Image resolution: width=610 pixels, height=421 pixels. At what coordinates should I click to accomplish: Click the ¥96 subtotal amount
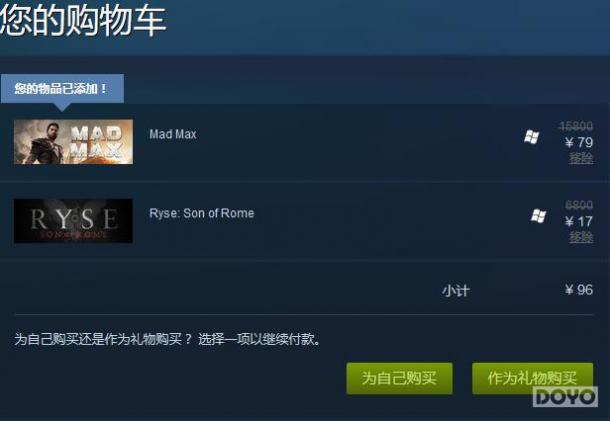[579, 289]
